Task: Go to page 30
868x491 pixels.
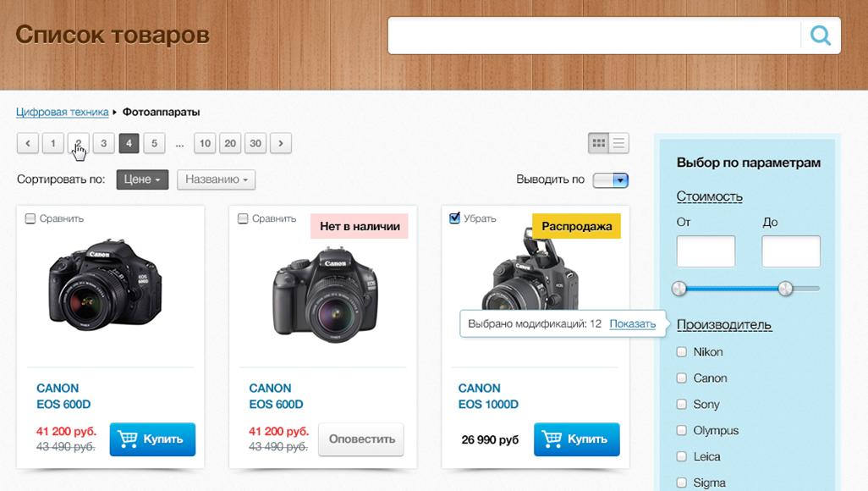Action: point(255,144)
